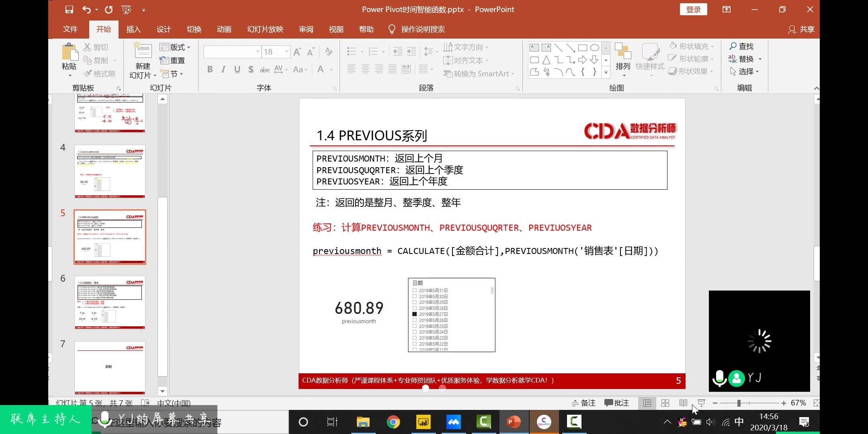Open the font size dropdown
The image size is (868, 434).
(287, 51)
